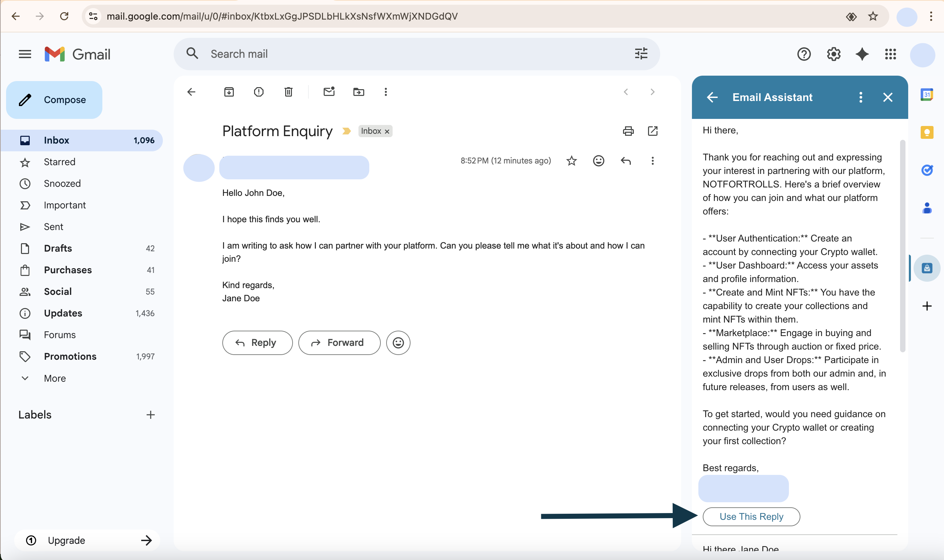Star the Platform Enquiry message
The height and width of the screenshot is (560, 944).
coord(571,161)
